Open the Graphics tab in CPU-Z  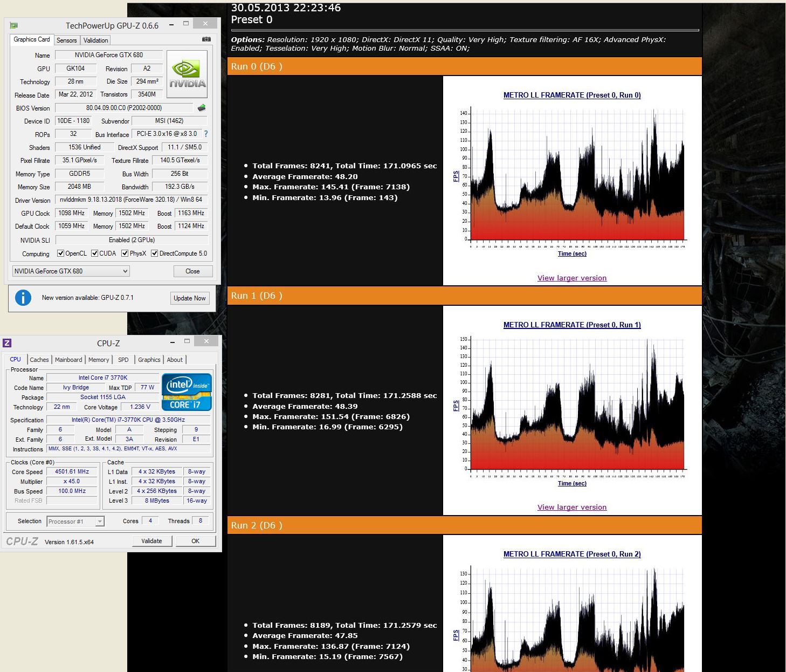pyautogui.click(x=149, y=360)
